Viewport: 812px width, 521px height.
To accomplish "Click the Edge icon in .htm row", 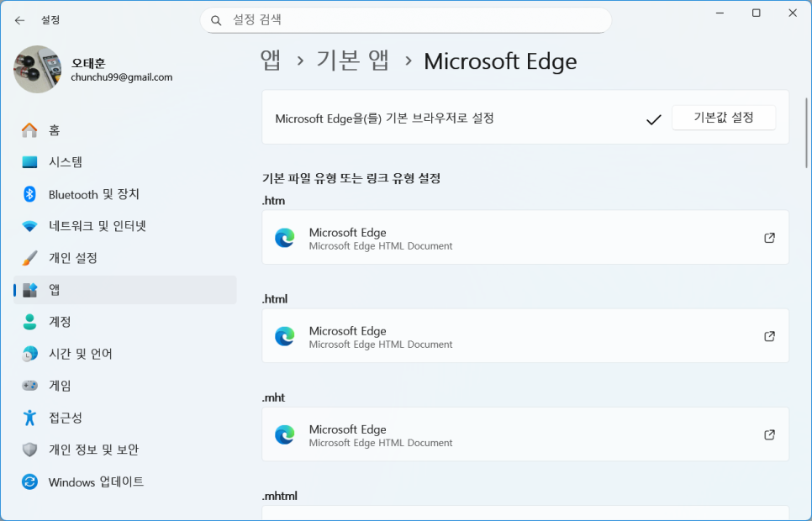I will pyautogui.click(x=285, y=238).
